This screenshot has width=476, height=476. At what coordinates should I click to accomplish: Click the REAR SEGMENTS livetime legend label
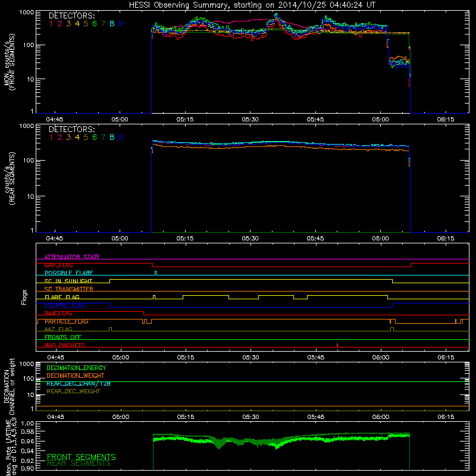coord(79,464)
